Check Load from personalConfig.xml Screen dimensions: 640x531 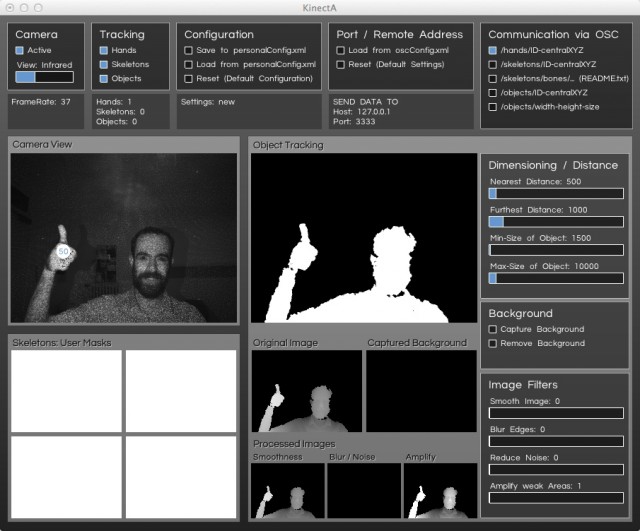(x=189, y=64)
